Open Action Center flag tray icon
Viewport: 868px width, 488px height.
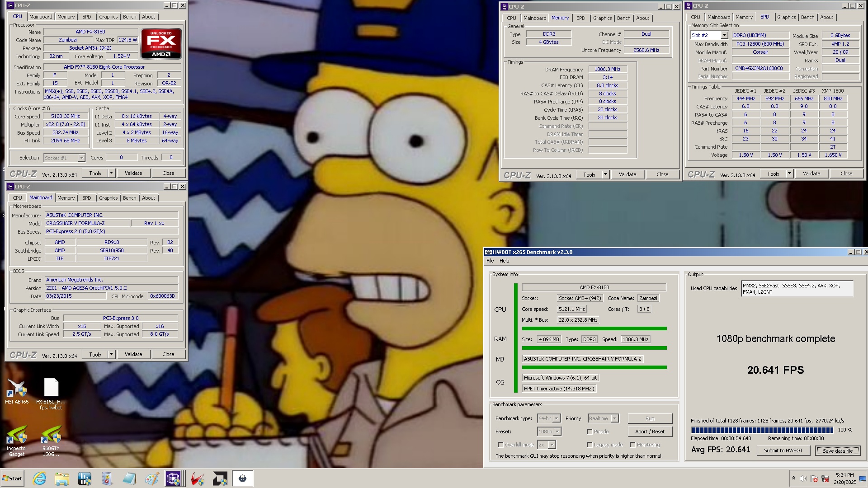tap(814, 479)
